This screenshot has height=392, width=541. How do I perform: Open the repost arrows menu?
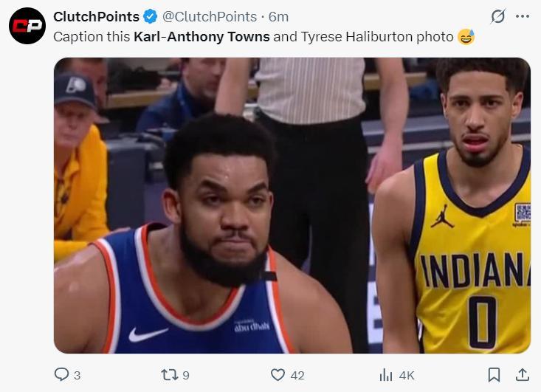(169, 375)
